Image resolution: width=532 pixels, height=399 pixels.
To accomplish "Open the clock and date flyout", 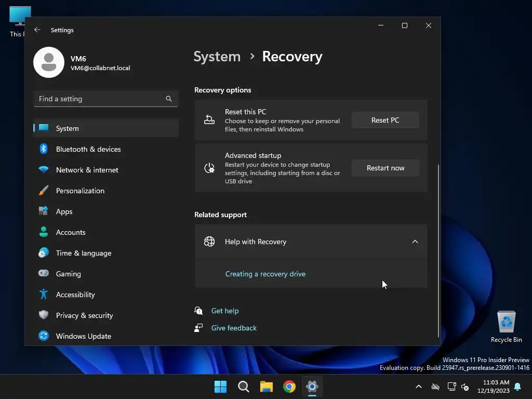I will pos(493,387).
